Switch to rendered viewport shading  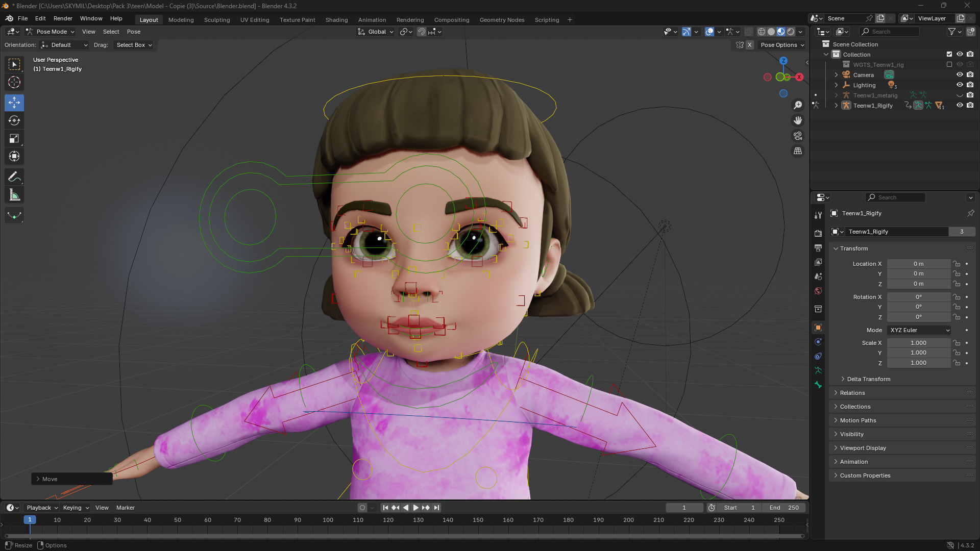click(x=791, y=32)
